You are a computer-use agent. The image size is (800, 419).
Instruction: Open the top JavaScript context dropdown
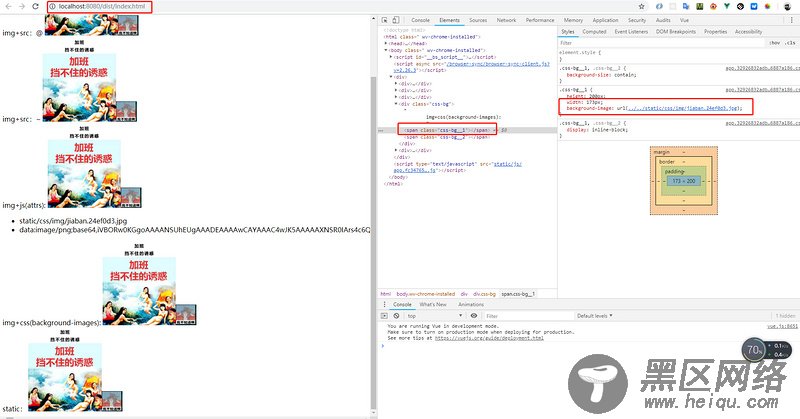pos(434,316)
